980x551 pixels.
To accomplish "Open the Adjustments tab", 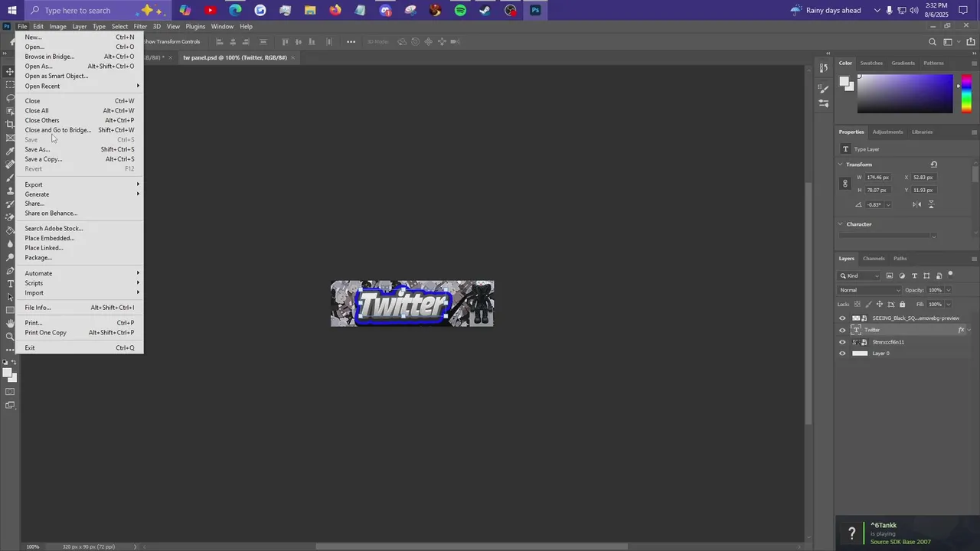I will pyautogui.click(x=887, y=132).
